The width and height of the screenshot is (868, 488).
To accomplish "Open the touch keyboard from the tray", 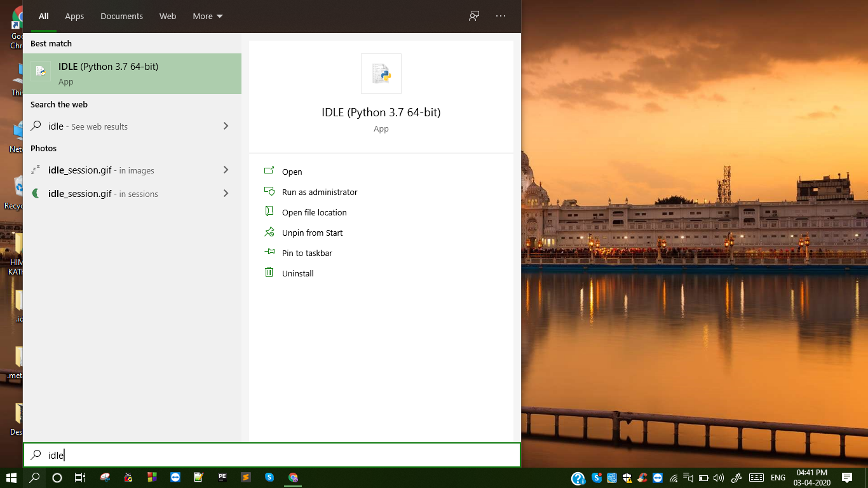I will point(756,478).
